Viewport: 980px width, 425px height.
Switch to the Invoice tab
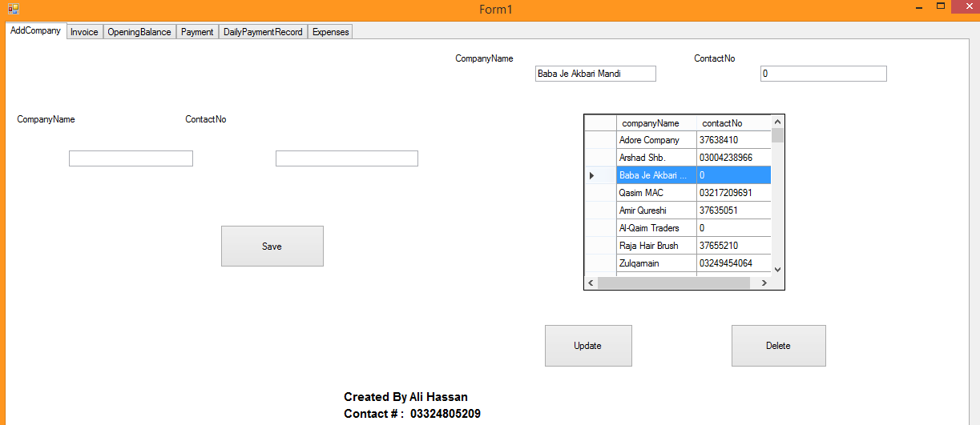tap(84, 32)
